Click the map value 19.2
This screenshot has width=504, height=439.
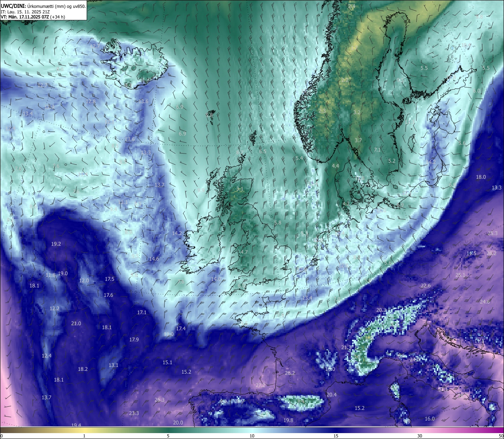(56, 244)
